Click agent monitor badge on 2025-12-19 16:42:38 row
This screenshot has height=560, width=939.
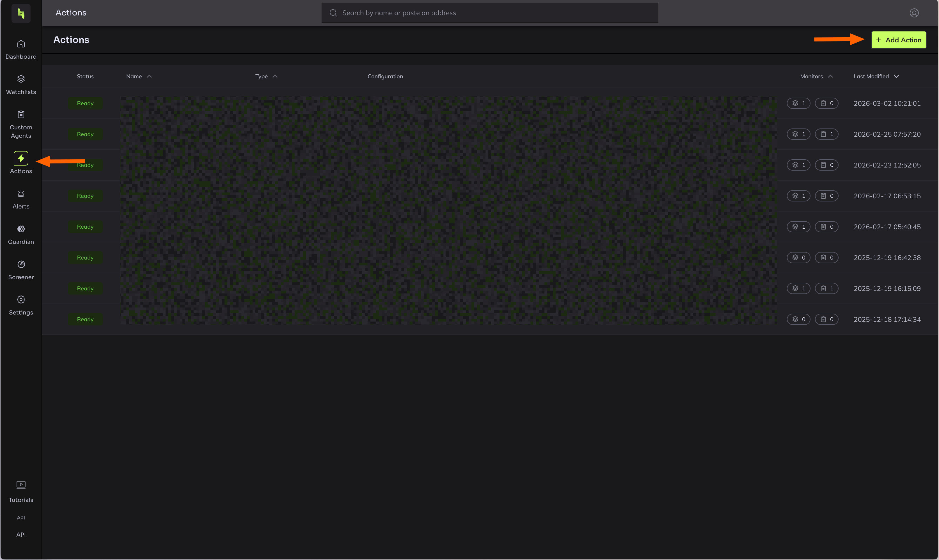(826, 257)
